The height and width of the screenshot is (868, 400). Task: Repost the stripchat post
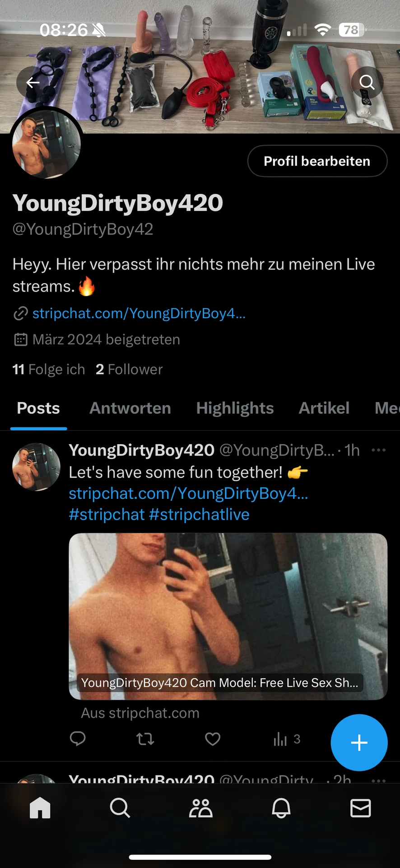145,739
